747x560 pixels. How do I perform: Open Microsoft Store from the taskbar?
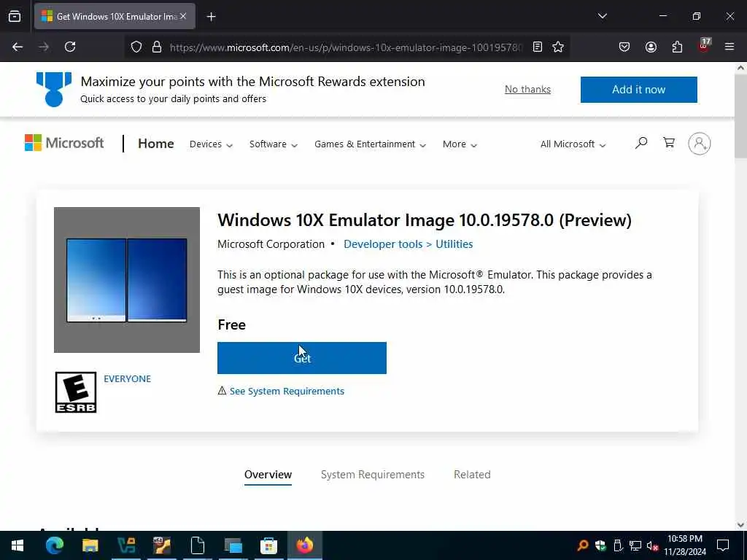pos(268,545)
